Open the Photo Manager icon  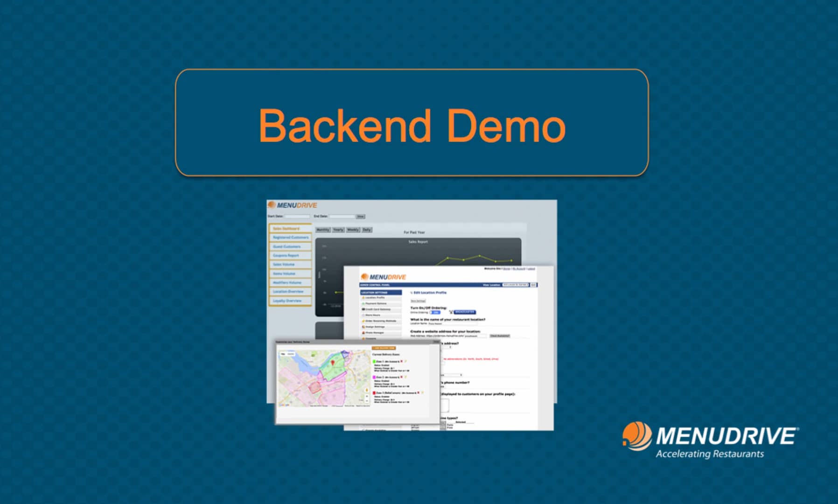coord(363,333)
